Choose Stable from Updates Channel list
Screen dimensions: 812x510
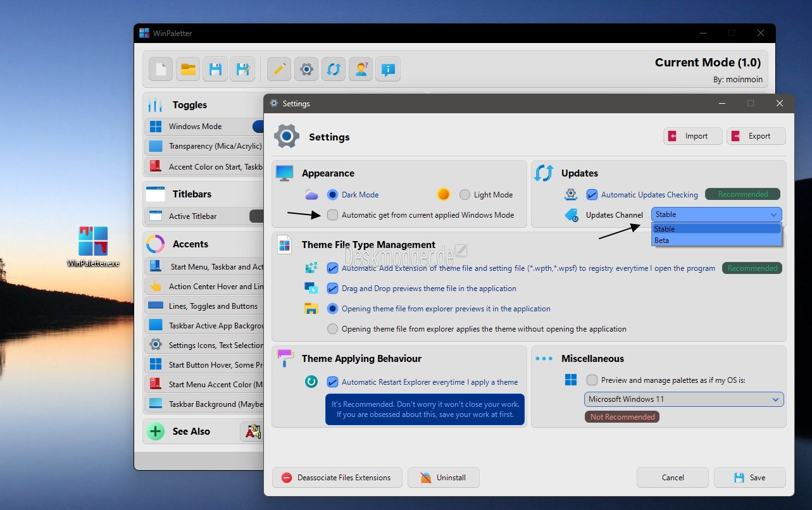pos(717,229)
